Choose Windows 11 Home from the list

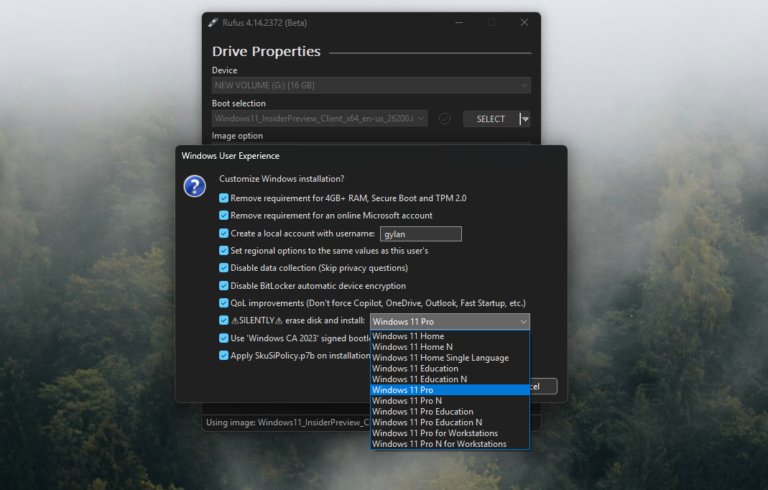(408, 337)
